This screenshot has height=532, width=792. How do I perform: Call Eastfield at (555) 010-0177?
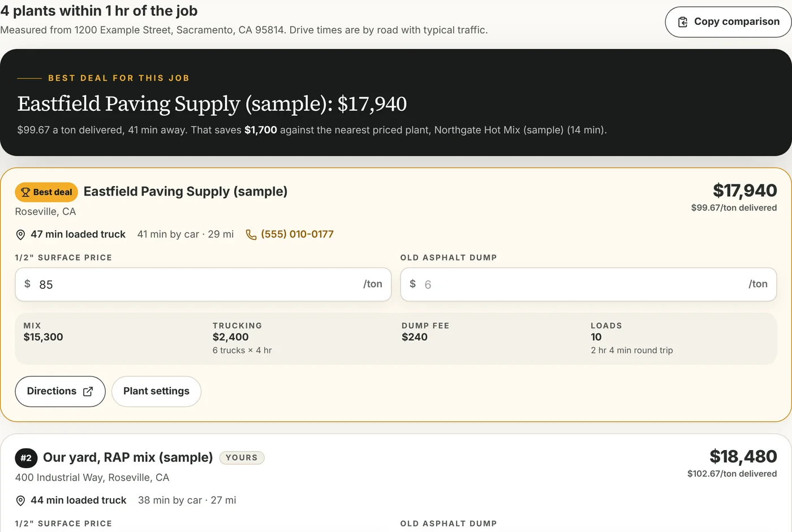coord(297,234)
